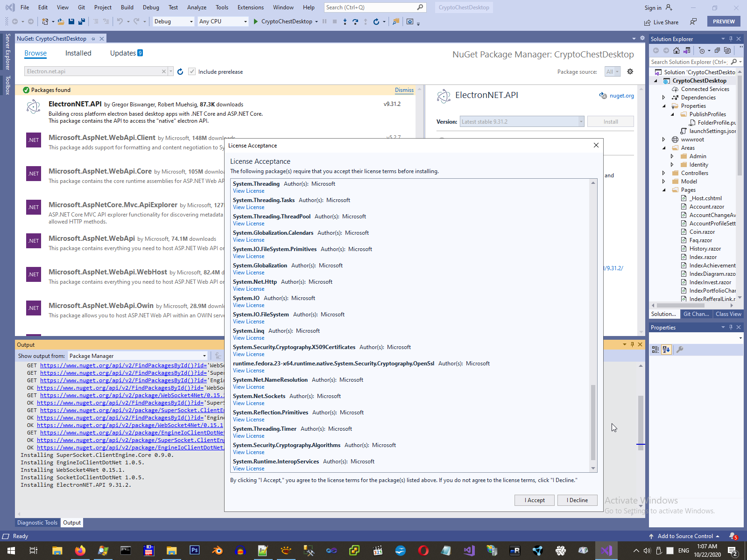The image size is (747, 560).
Task: Click the license list vertical scrollbar thumb
Action: pyautogui.click(x=593, y=422)
